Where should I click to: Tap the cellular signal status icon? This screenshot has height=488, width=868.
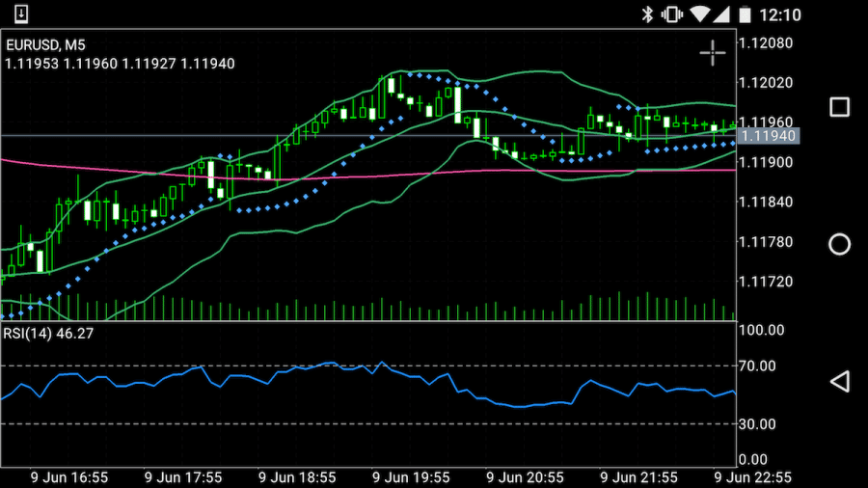tap(721, 14)
